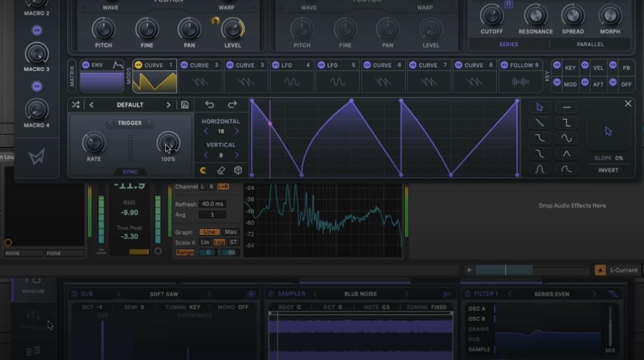Click the logo icon under Macro 4
This screenshot has width=644, height=360.
coord(36,157)
